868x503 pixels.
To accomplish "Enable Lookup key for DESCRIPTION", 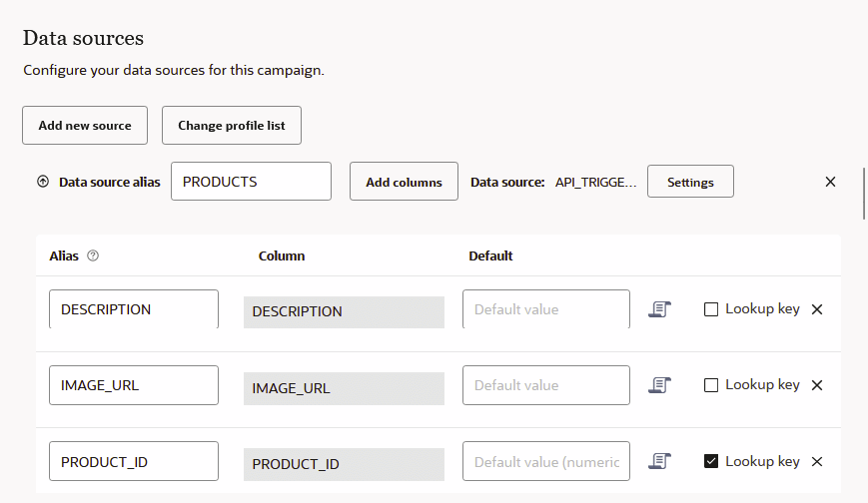I will 711,309.
